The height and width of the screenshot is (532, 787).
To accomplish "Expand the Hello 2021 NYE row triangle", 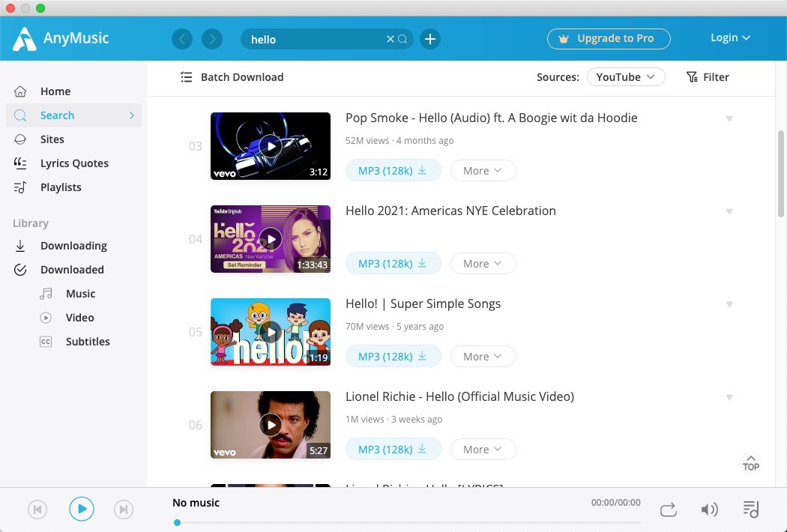I will click(x=729, y=211).
